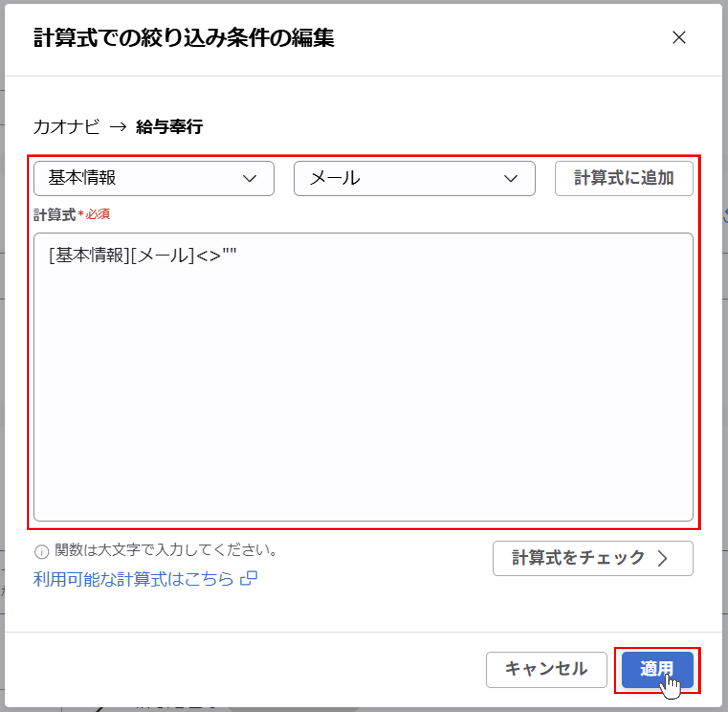Open the 基本情報 sheet dropdown
728x712 pixels.
point(154,178)
